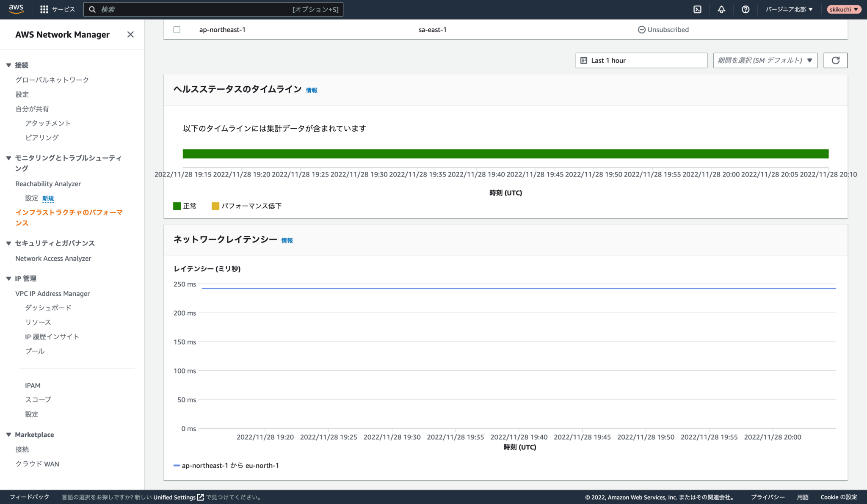Image resolution: width=867 pixels, height=504 pixels.
Task: Open the CloudShell terminal icon
Action: pyautogui.click(x=697, y=9)
